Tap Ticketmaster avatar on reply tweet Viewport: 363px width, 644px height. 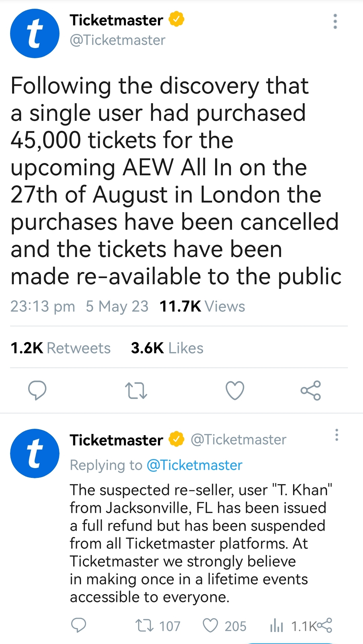35,453
